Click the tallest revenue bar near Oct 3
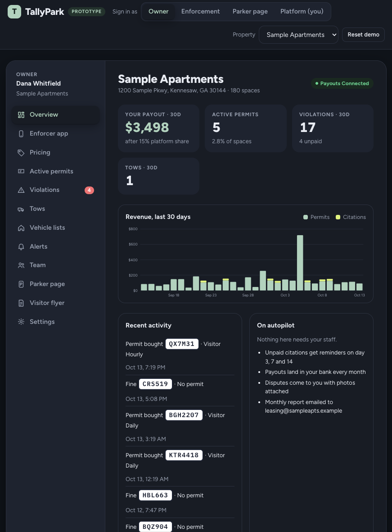The height and width of the screenshot is (532, 392). [x=300, y=263]
